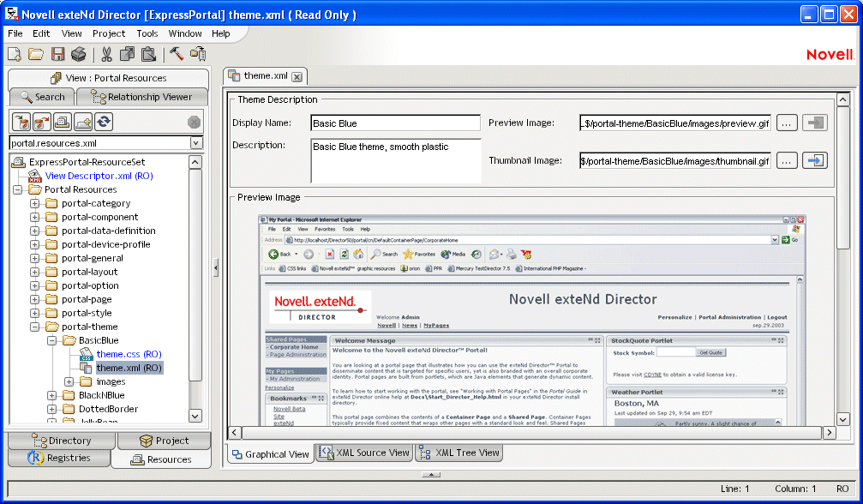Click the arrow button beside Thumbnail Image
The width and height of the screenshot is (863, 504).
click(x=814, y=160)
